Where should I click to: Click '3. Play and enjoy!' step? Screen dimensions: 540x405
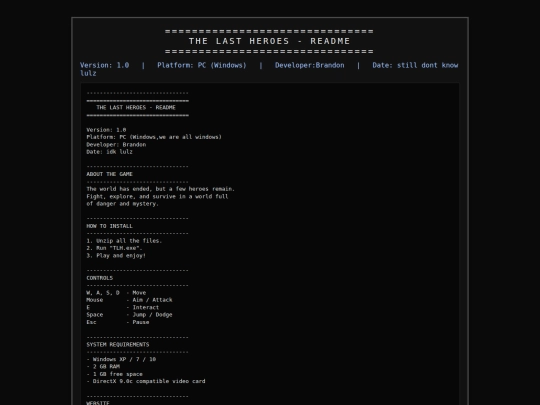coord(116,256)
